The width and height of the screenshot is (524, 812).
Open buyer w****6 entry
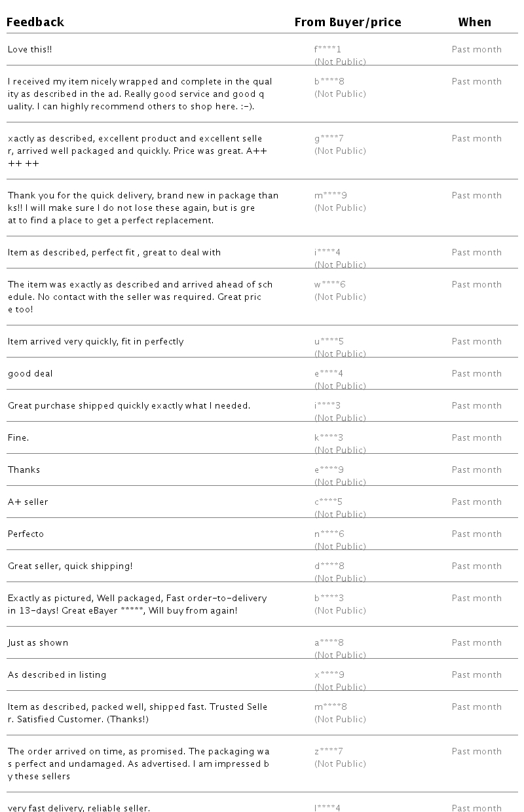click(x=330, y=284)
